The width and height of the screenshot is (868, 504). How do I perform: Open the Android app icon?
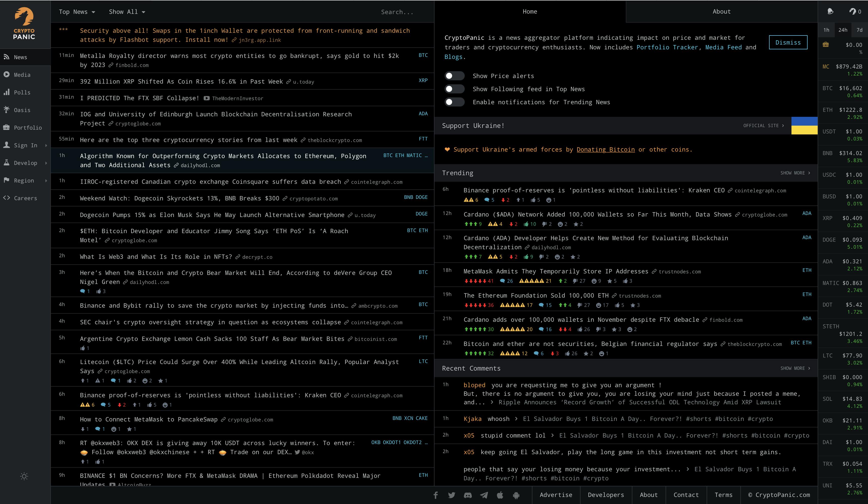click(516, 495)
